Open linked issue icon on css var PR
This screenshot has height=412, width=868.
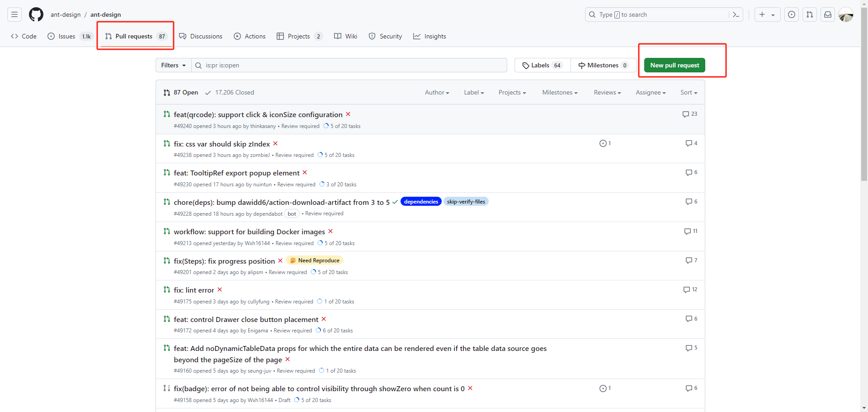(x=605, y=143)
